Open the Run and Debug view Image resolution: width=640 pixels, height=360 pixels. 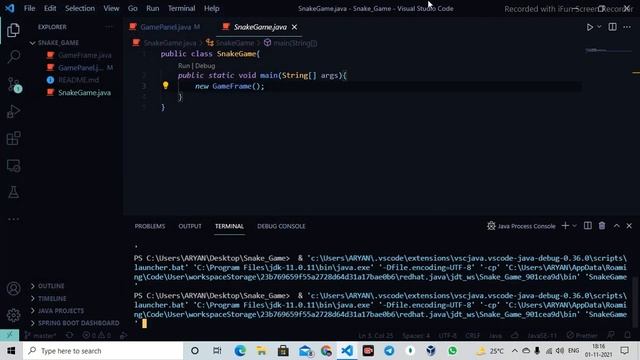point(13,111)
